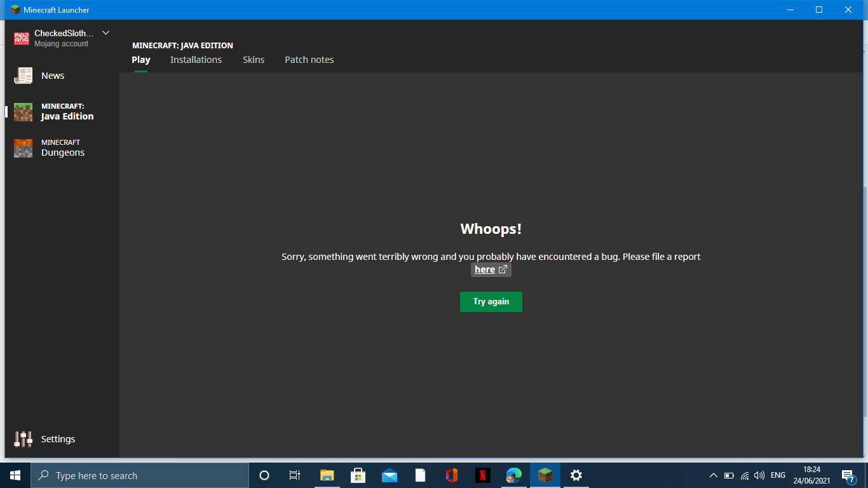Open Microsoft Edge from taskbar

tap(514, 475)
